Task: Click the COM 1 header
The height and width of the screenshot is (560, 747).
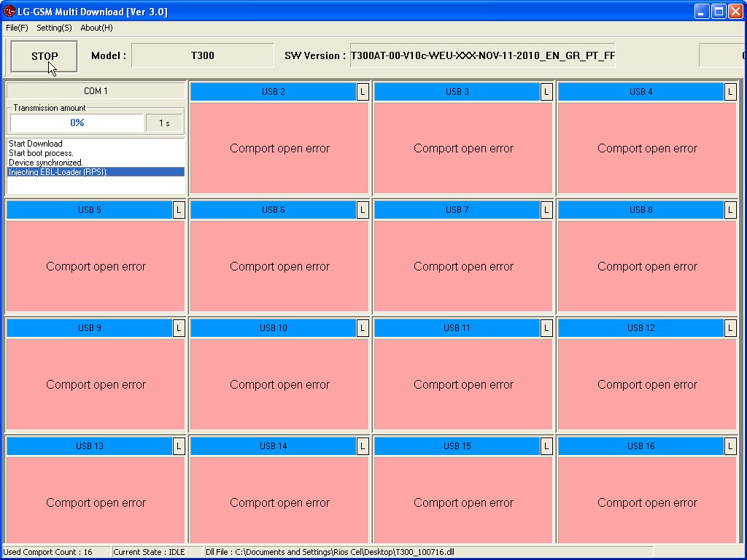Action: pyautogui.click(x=96, y=91)
